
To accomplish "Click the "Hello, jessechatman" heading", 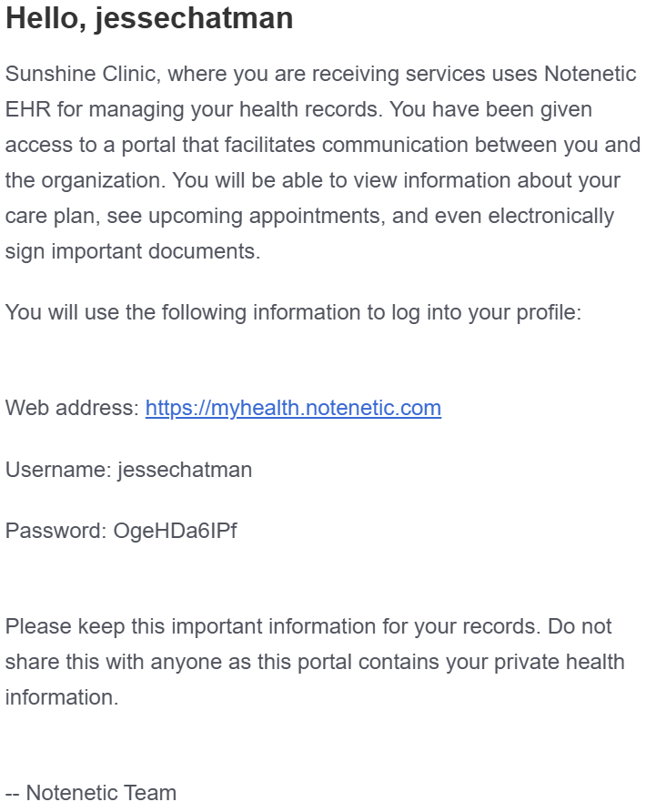I will pos(149,18).
